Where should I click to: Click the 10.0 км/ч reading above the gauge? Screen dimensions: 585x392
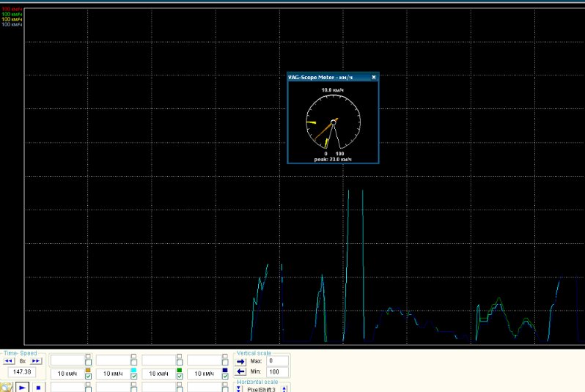(x=332, y=90)
